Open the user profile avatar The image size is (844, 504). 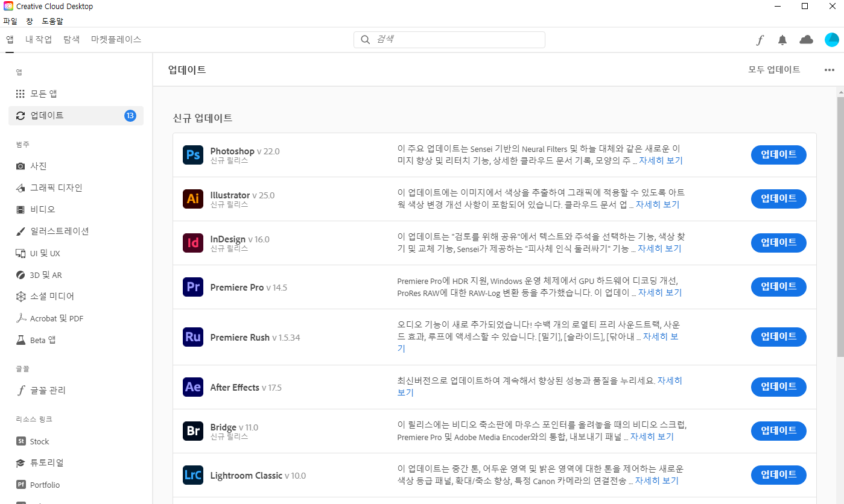pos(831,40)
